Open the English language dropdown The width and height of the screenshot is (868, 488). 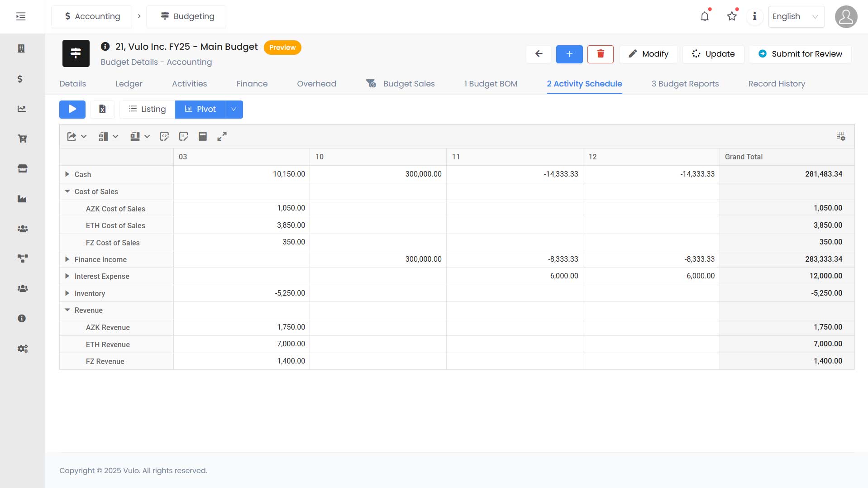click(796, 16)
